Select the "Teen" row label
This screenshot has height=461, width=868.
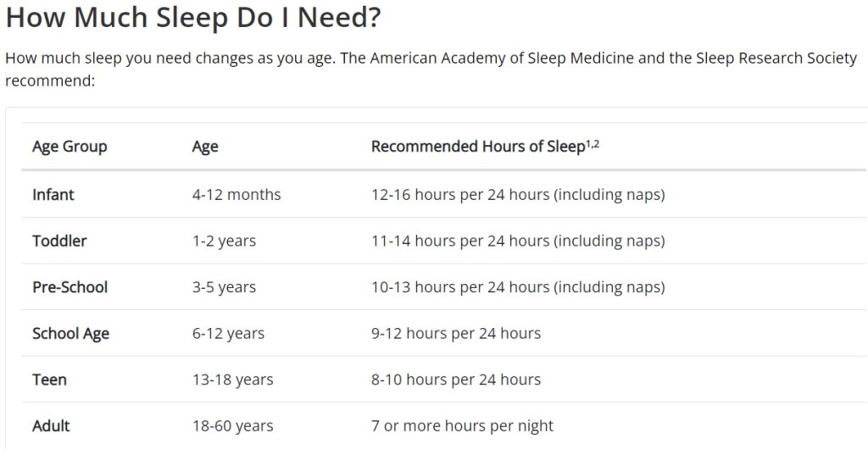[49, 380]
